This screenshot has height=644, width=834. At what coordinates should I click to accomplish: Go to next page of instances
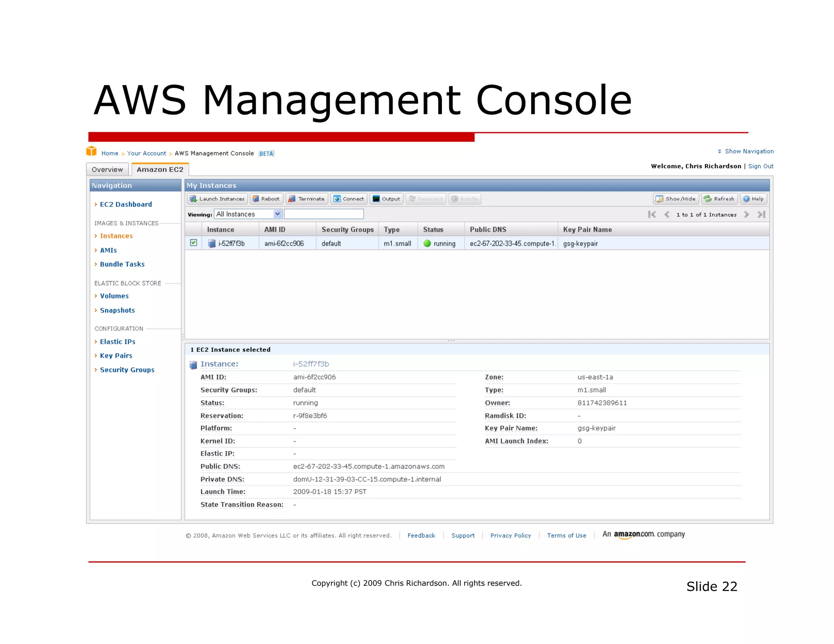click(746, 215)
